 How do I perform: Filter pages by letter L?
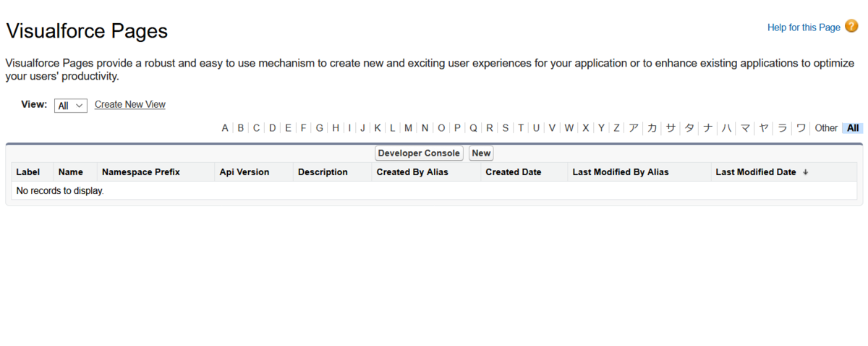tap(392, 128)
